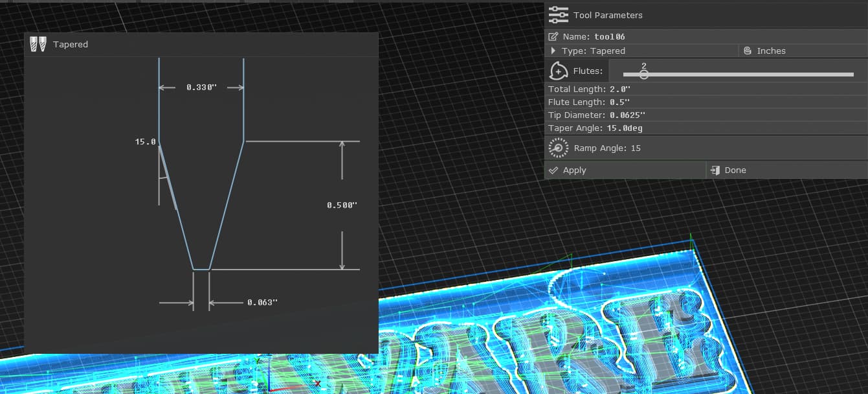Click the Ramp Angle dial icon

[558, 148]
